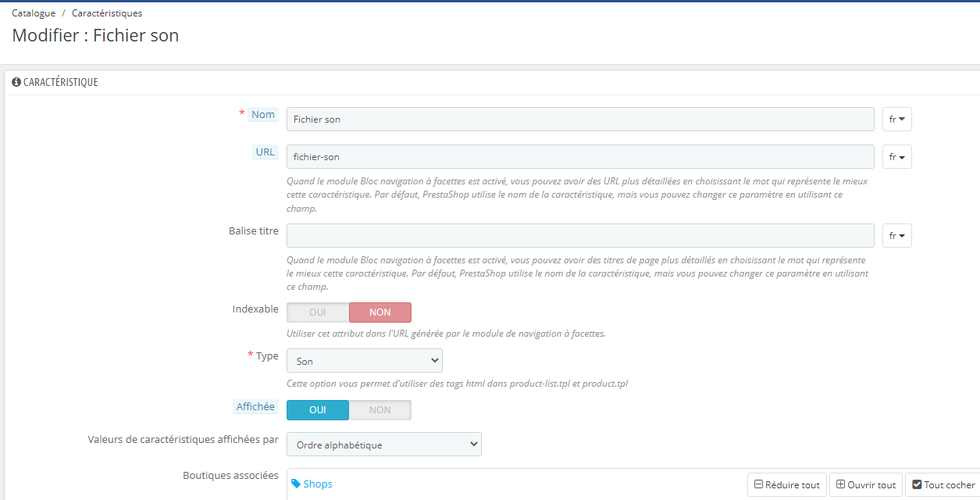Screen dimensions: 980x500
Task: Switch Affichée to NON
Action: 380,410
